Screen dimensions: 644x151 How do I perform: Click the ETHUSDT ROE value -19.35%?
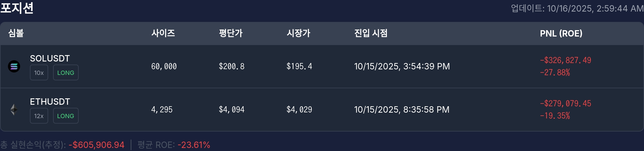[x=555, y=116]
